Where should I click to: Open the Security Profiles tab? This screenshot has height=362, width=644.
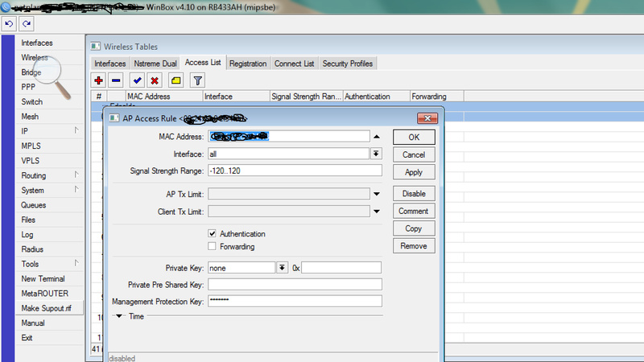[348, 64]
